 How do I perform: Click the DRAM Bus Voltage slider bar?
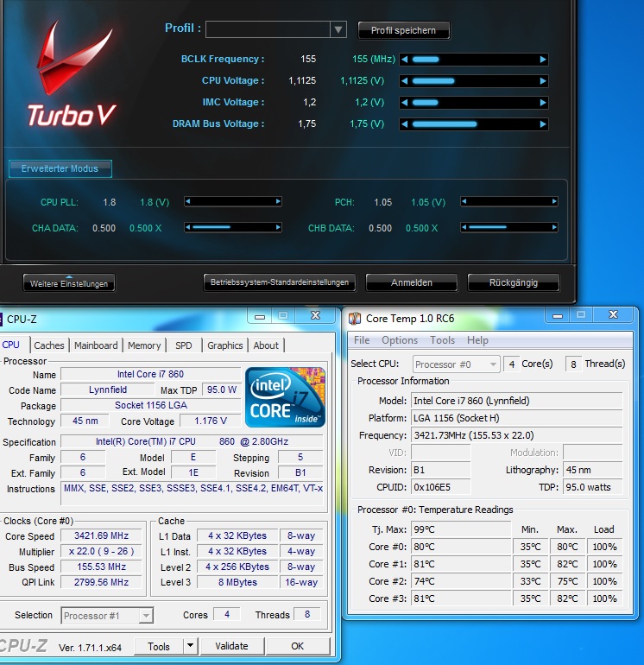[474, 124]
